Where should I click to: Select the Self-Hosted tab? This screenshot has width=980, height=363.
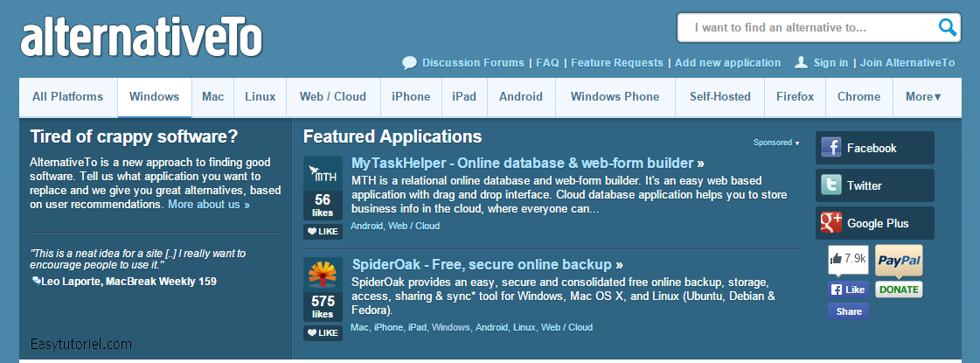[720, 97]
